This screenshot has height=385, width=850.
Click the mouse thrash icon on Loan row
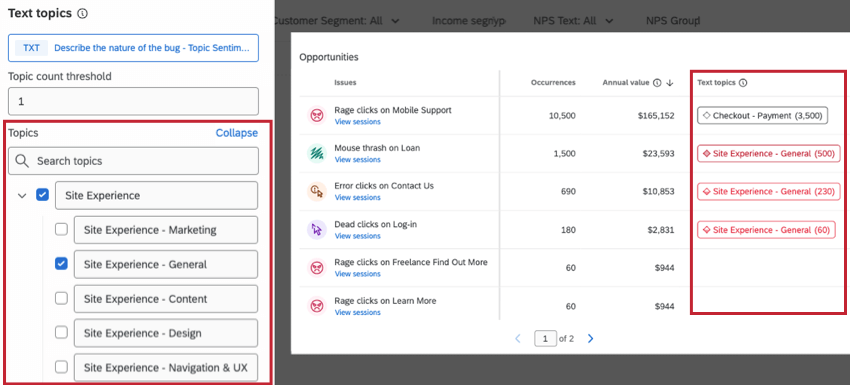coord(316,153)
